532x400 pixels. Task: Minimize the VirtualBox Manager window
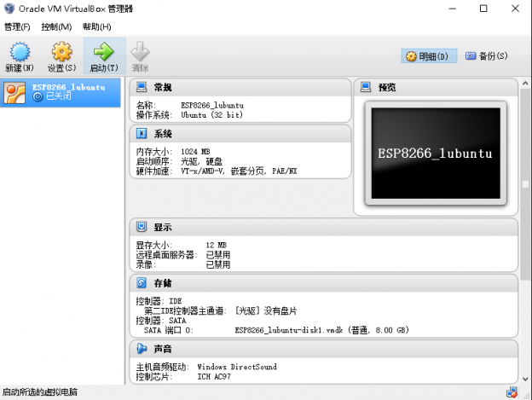click(452, 9)
